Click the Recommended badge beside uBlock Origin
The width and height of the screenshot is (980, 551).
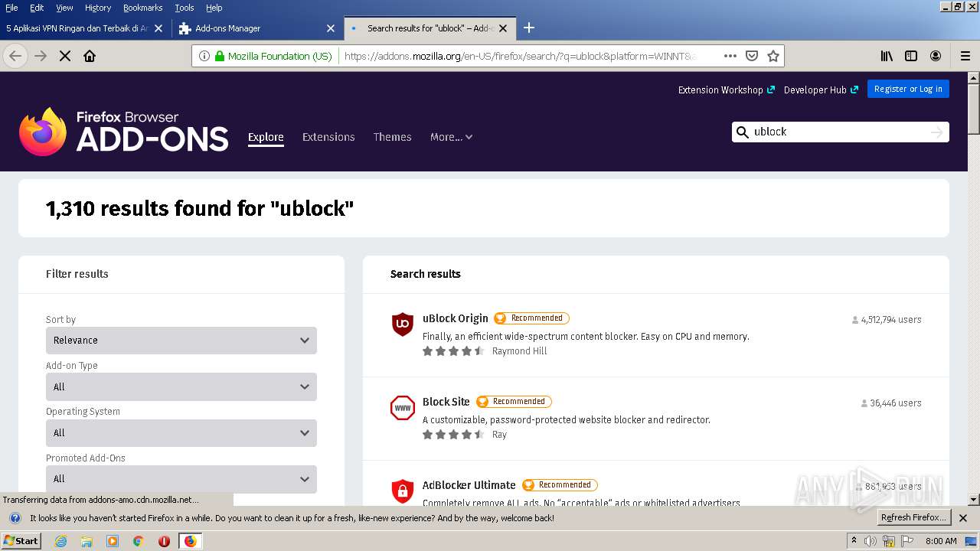531,318
